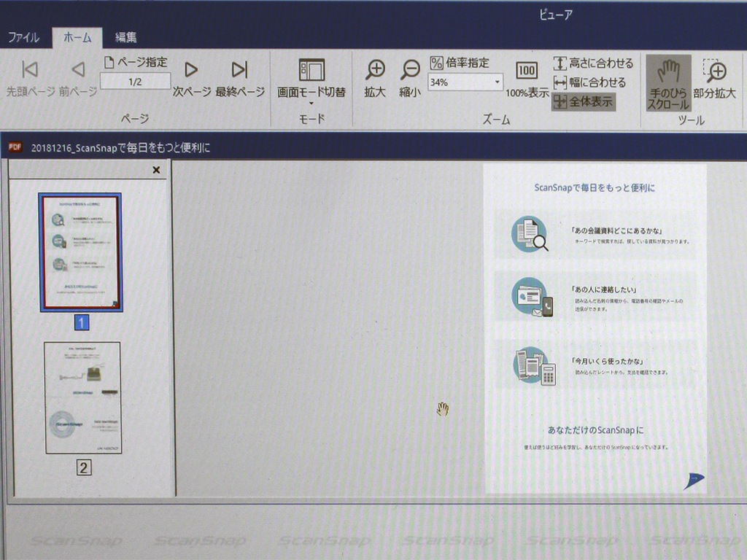Screen dimensions: 747x560
Task: Go to the next page (次ページ)
Action: click(192, 78)
